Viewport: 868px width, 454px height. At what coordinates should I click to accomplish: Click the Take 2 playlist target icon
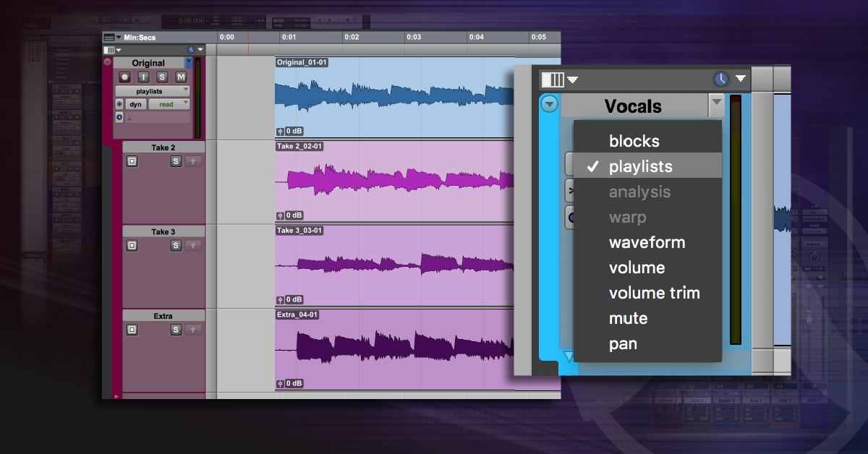pyautogui.click(x=132, y=161)
